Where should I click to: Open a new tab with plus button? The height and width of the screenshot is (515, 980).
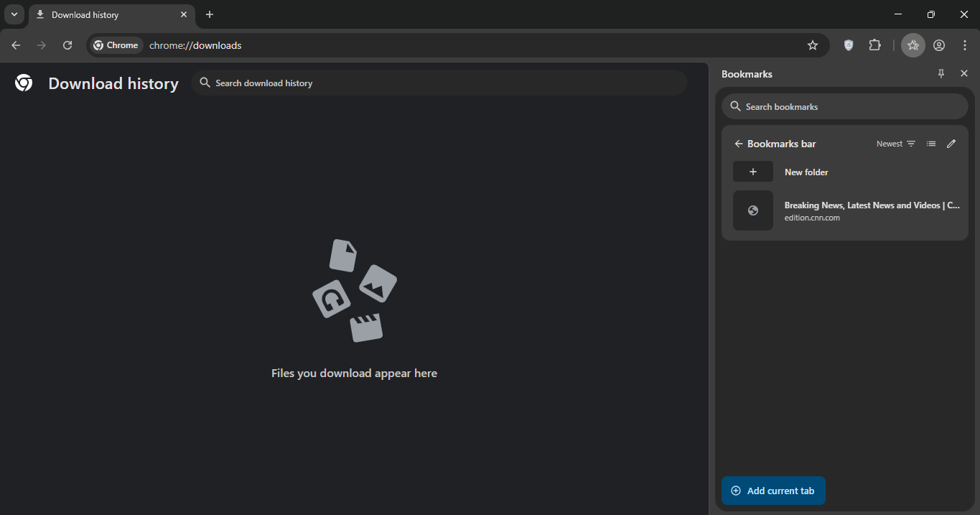(210, 14)
